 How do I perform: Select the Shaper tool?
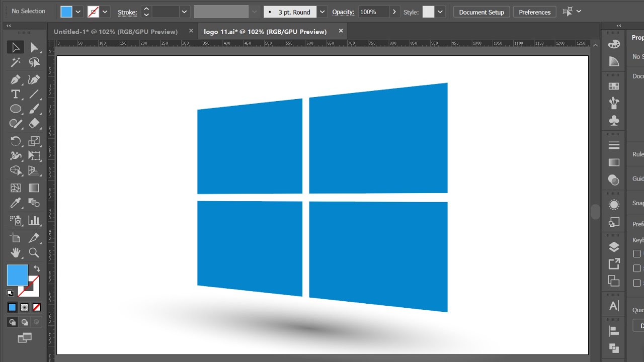[16, 123]
